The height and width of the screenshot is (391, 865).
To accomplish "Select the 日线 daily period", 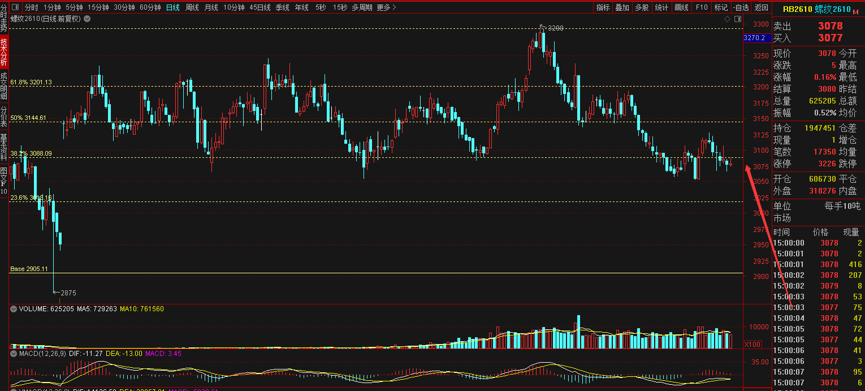I will click(173, 8).
